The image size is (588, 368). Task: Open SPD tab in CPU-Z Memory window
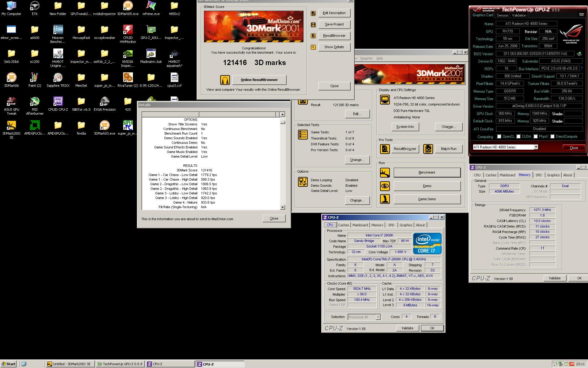tap(538, 175)
